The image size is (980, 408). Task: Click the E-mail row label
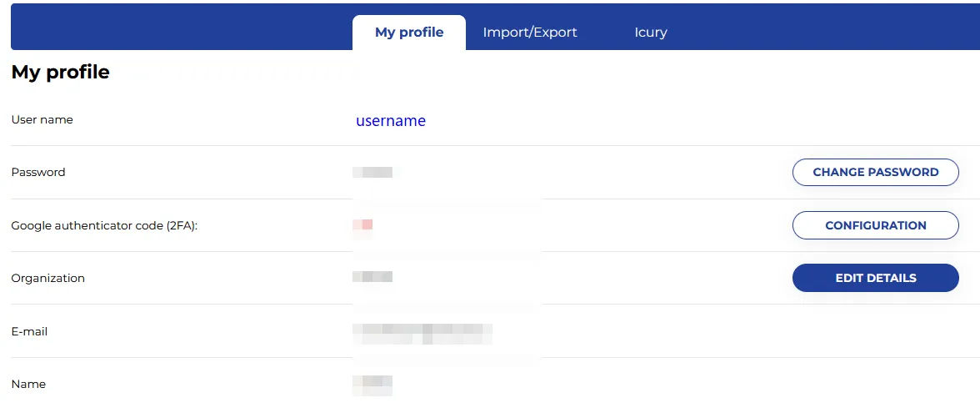coord(30,331)
